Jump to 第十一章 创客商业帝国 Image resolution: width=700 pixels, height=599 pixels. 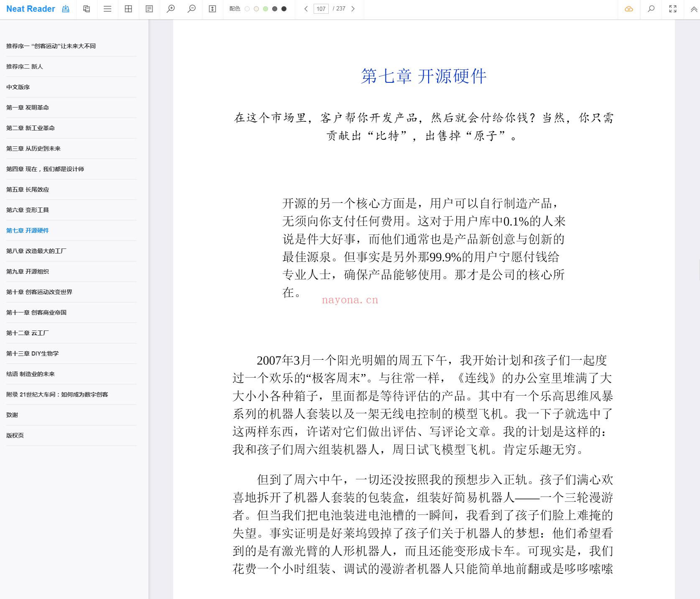click(36, 312)
